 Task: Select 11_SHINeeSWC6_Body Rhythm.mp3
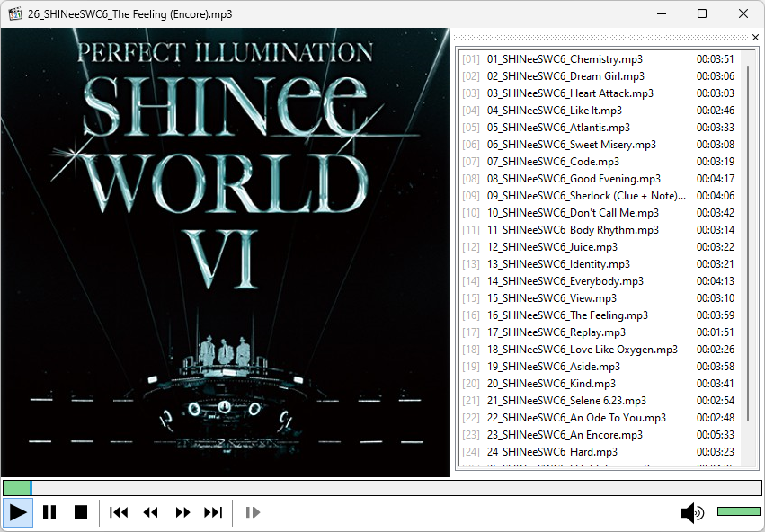(600, 230)
